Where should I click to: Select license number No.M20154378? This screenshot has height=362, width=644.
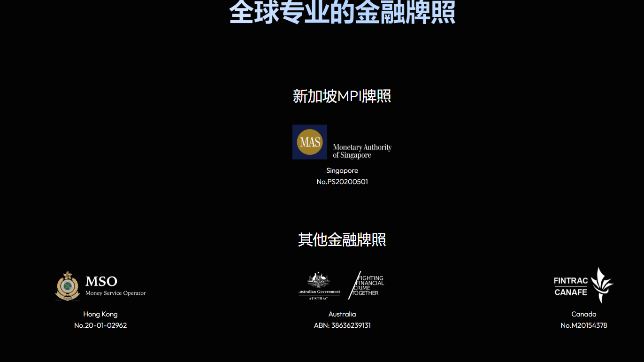coord(584,325)
